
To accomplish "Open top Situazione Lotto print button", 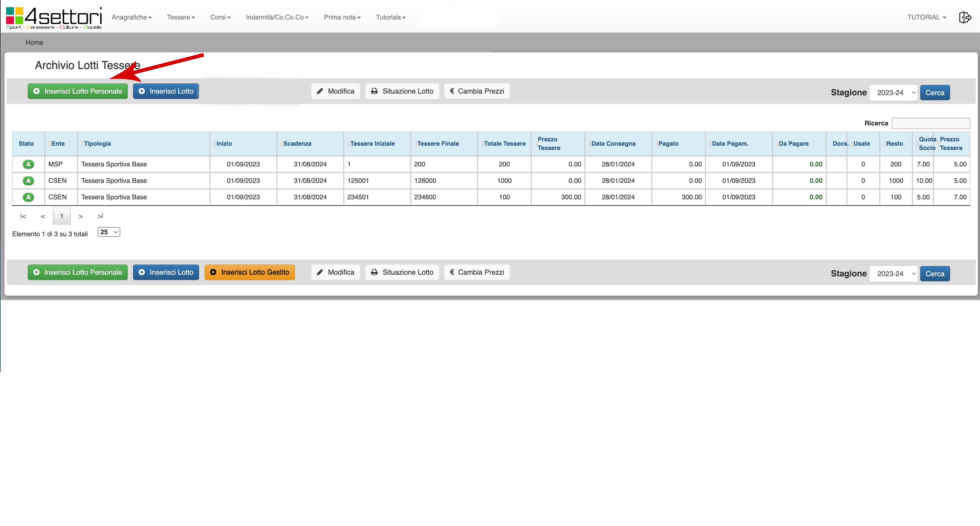I will click(402, 91).
